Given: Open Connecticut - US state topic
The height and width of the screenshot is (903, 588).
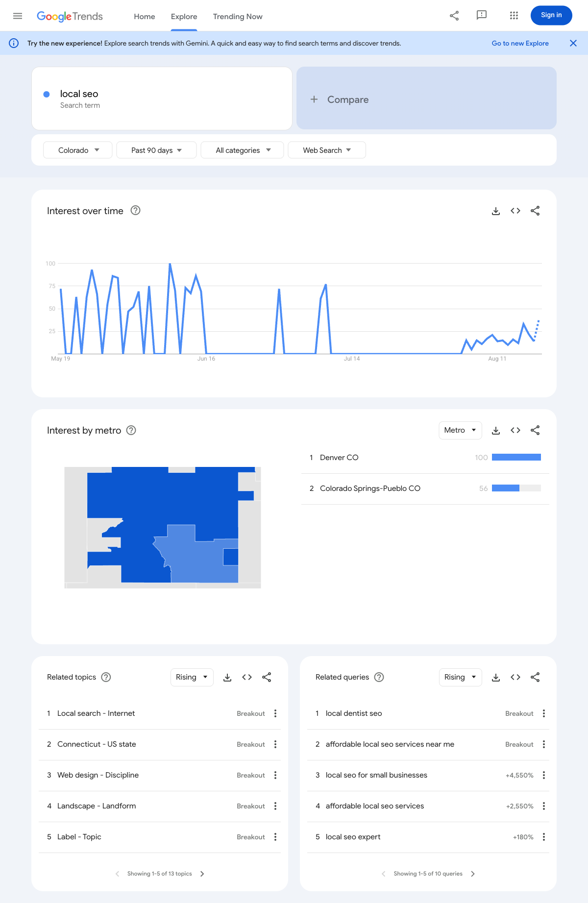Looking at the screenshot, I should tap(97, 744).
